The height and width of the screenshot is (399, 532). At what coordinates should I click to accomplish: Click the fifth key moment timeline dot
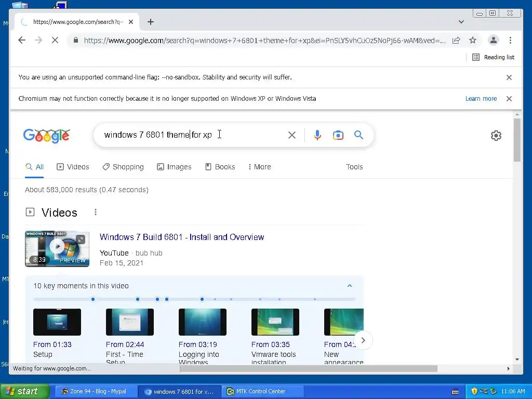202,299
